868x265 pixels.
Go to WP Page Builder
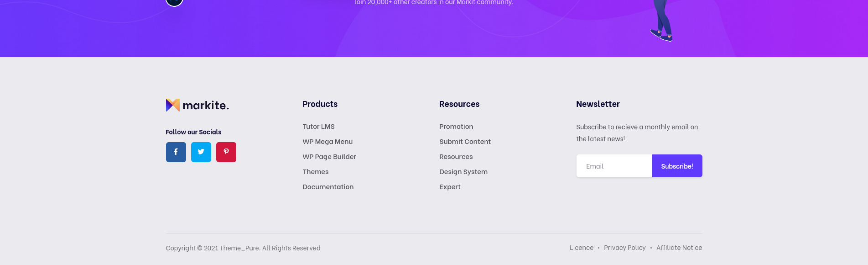tap(329, 157)
